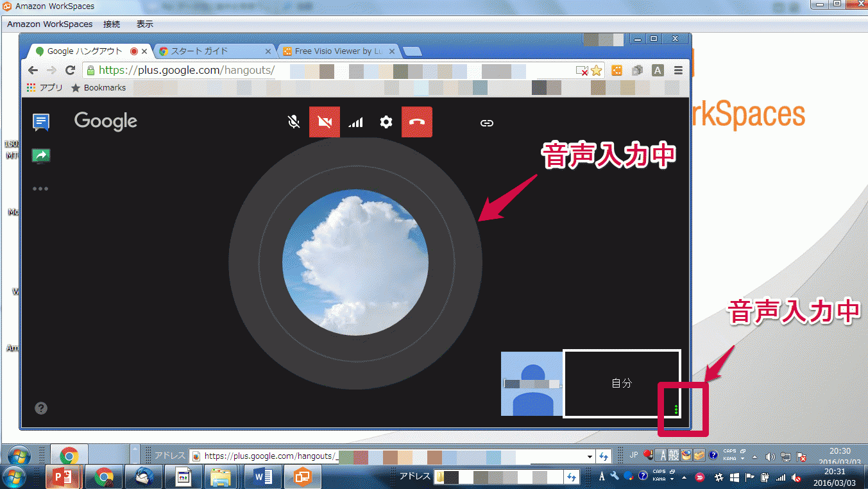The height and width of the screenshot is (489, 868).
Task: Open the 接続 menu
Action: (112, 24)
